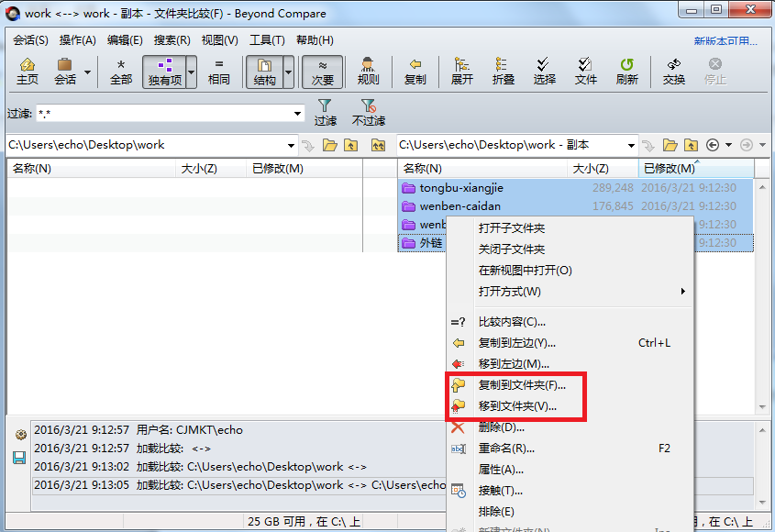Toggle the 相同 (Same) display filter

tap(220, 72)
